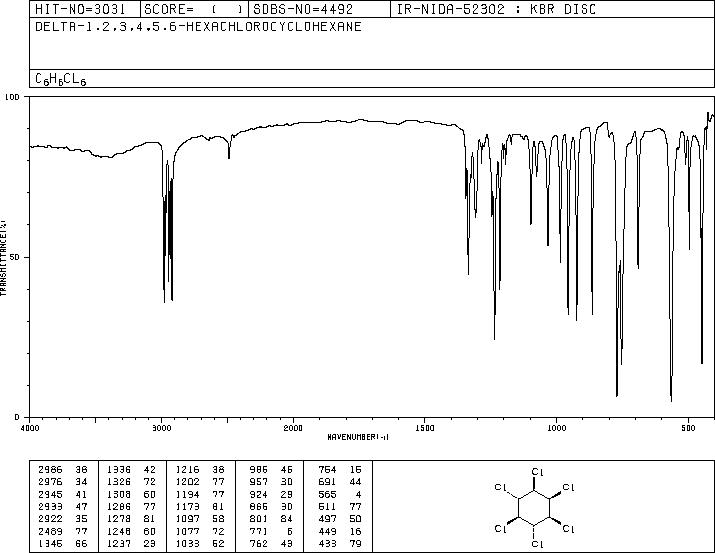Image resolution: width=715 pixels, height=553 pixels.
Task: Click the 2000 x-axis tick label
Action: pyautogui.click(x=293, y=428)
